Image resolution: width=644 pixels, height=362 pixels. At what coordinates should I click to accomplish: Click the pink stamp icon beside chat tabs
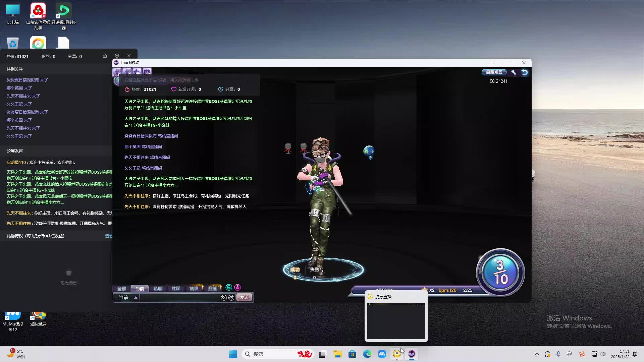[237, 287]
